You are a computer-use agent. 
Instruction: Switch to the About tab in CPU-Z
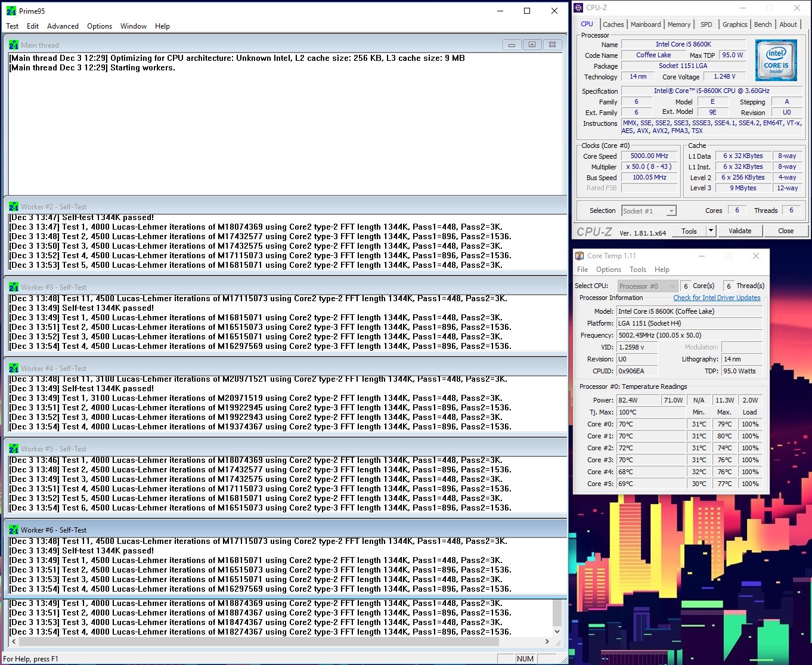(788, 24)
